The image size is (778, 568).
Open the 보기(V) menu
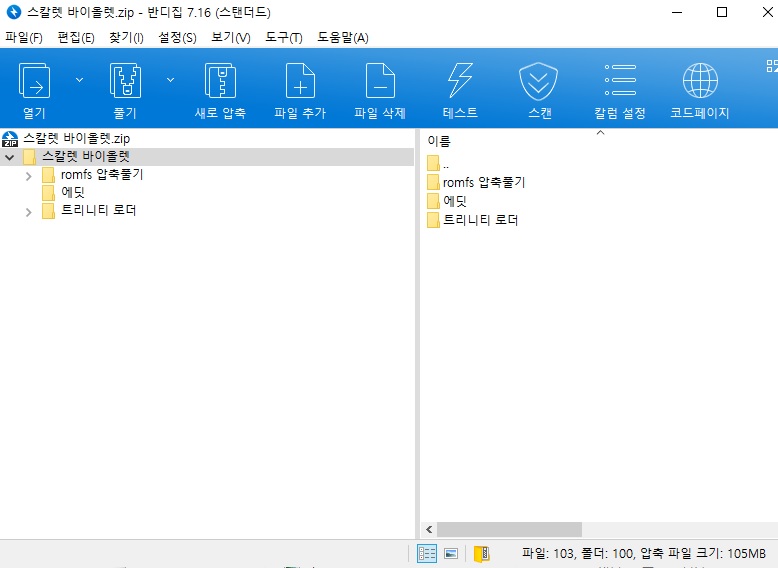[231, 38]
